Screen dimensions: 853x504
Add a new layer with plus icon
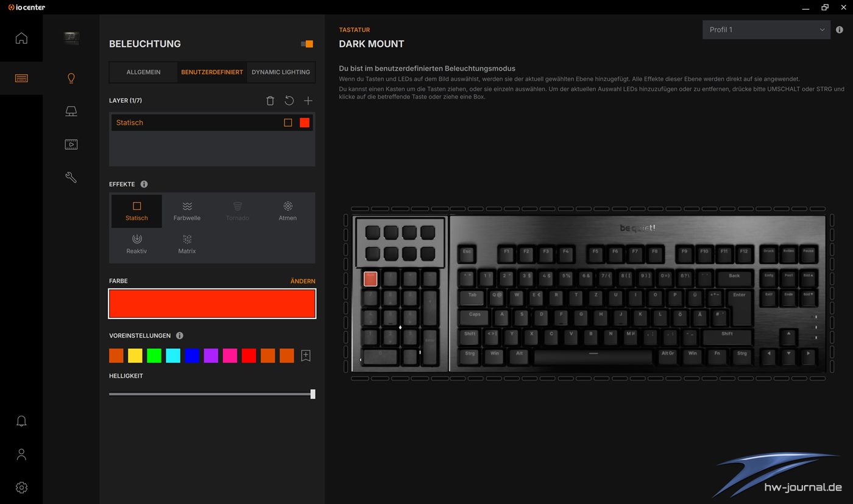(308, 100)
